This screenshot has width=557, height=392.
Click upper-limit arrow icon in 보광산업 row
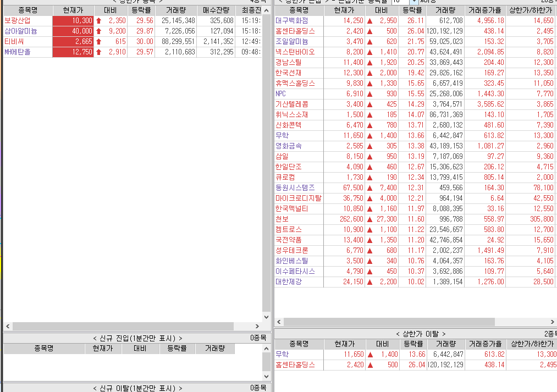(x=99, y=21)
